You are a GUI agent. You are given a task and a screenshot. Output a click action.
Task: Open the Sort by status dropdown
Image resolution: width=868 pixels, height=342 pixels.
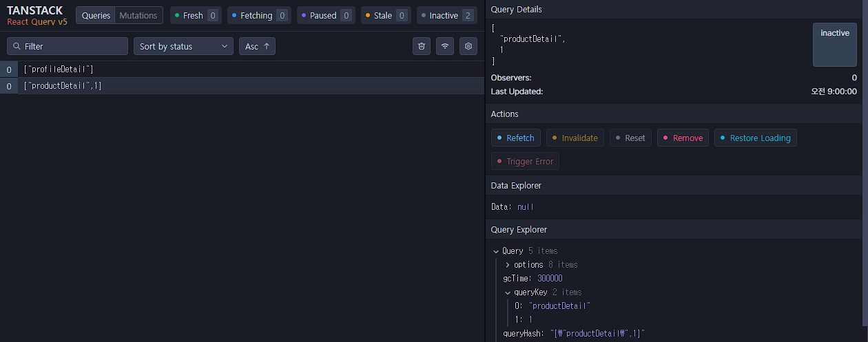tap(183, 46)
